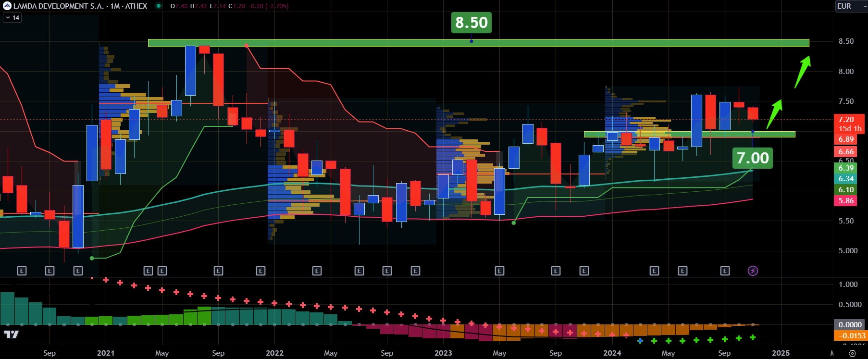Open earnings marker above Sep 2021
Screen dimensions: 868x359
218,271
